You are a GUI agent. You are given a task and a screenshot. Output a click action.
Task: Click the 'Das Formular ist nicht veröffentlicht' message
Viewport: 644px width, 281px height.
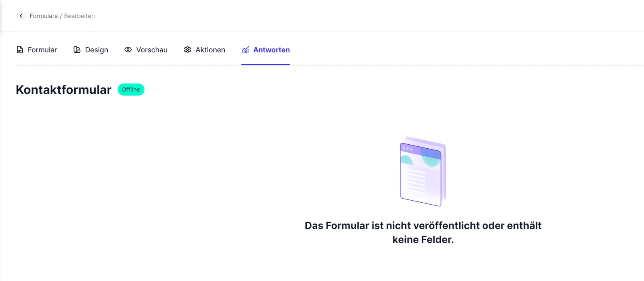point(423,226)
